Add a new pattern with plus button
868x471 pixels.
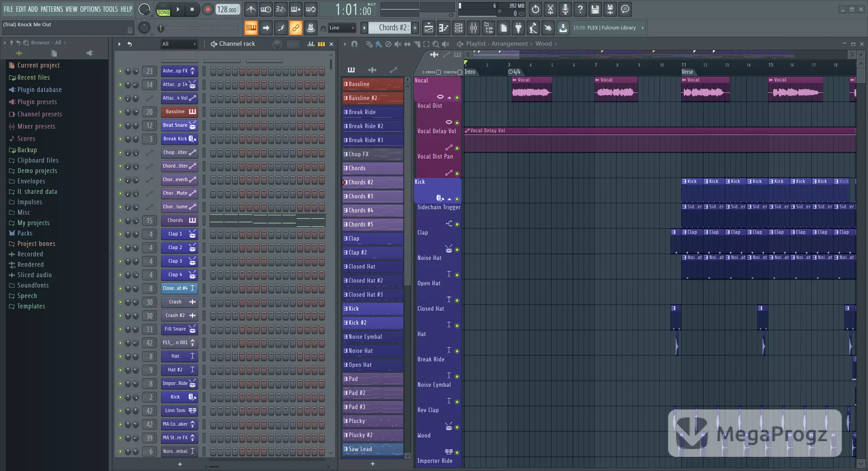(x=415, y=28)
